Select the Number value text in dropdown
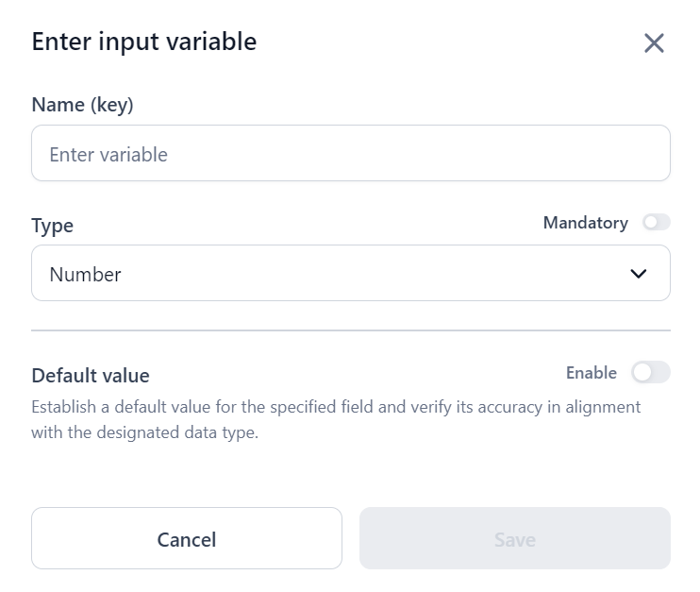 pyautogui.click(x=85, y=275)
